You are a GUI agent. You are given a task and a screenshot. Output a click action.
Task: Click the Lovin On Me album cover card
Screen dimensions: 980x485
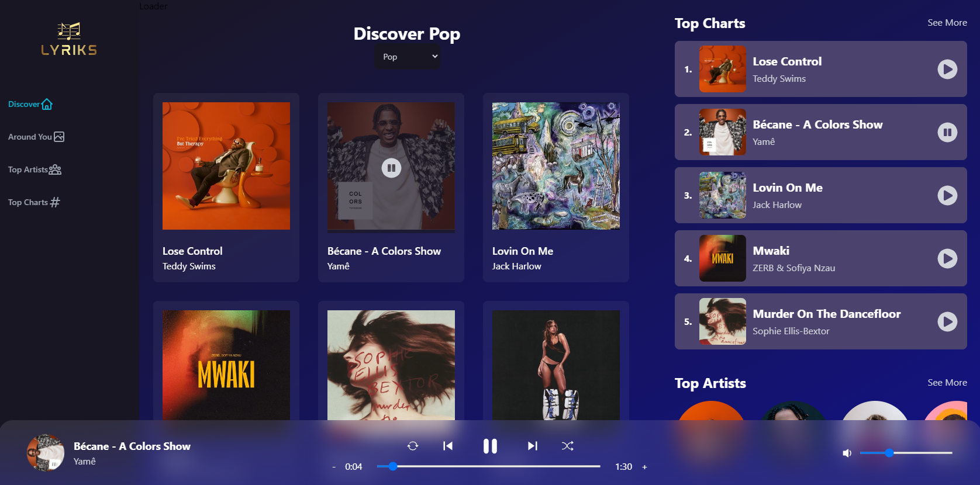click(x=556, y=166)
